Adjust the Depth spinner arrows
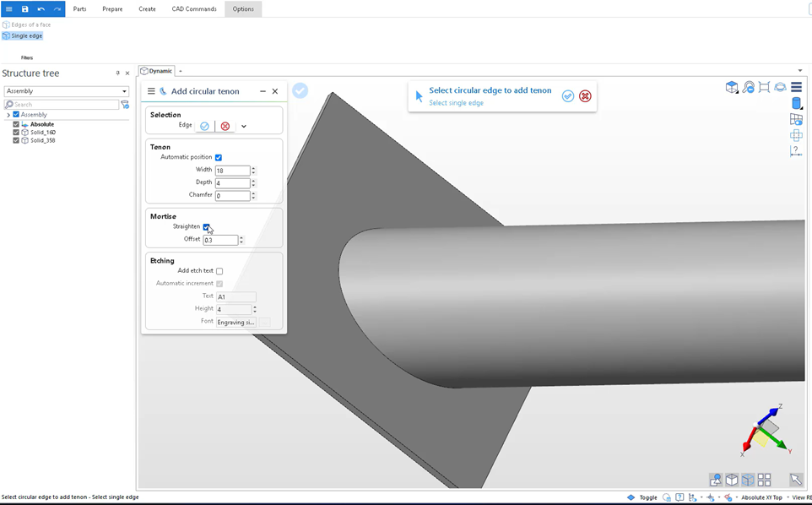 point(253,183)
